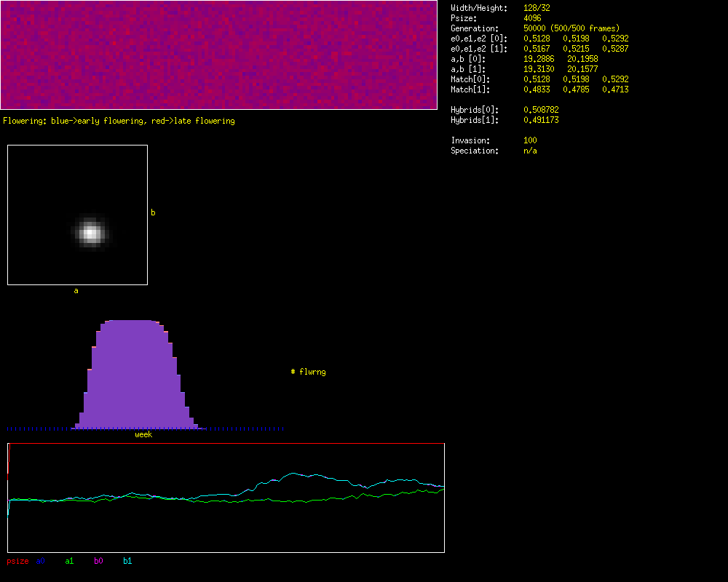Click the 'Psize:' label
728x582 pixels.
click(464, 19)
